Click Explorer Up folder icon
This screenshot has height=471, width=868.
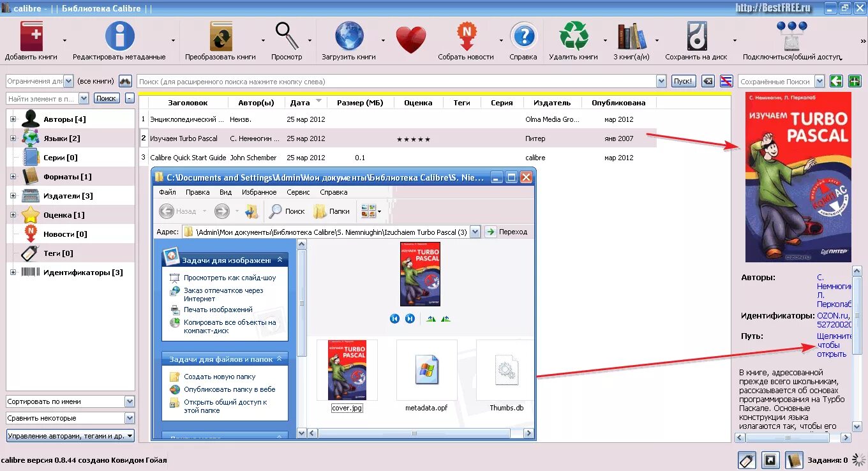(x=251, y=211)
